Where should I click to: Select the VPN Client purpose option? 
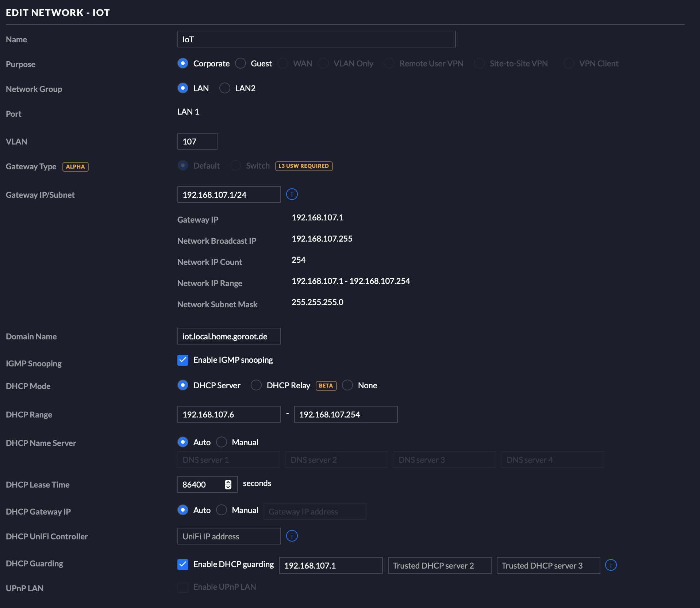[569, 63]
